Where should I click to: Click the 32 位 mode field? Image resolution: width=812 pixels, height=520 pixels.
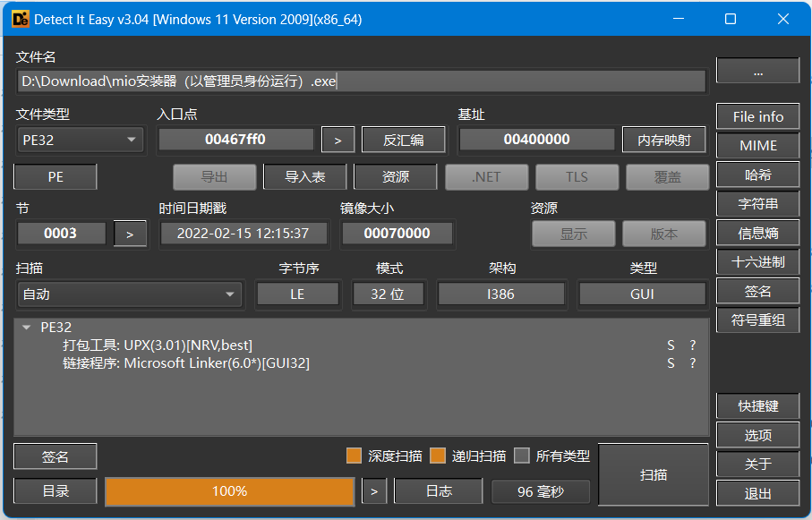388,294
